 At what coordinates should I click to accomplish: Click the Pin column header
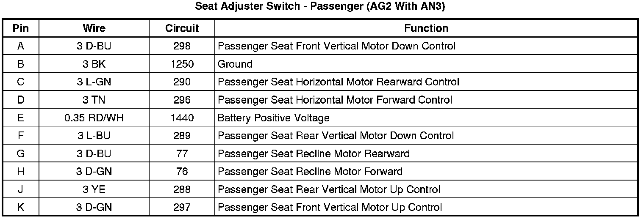click(x=21, y=28)
